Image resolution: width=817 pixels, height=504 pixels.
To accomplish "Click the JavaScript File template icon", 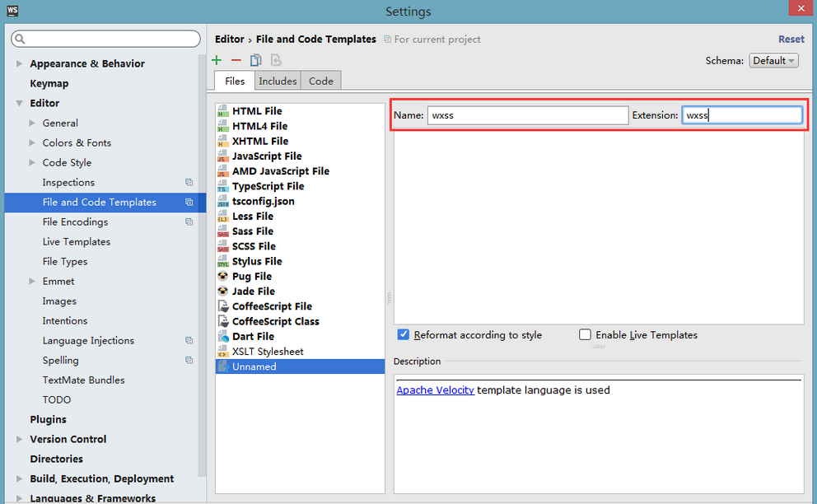I will pyautogui.click(x=223, y=156).
